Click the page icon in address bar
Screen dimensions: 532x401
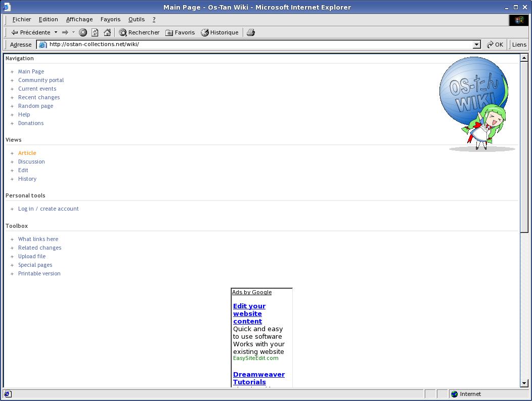[x=42, y=45]
